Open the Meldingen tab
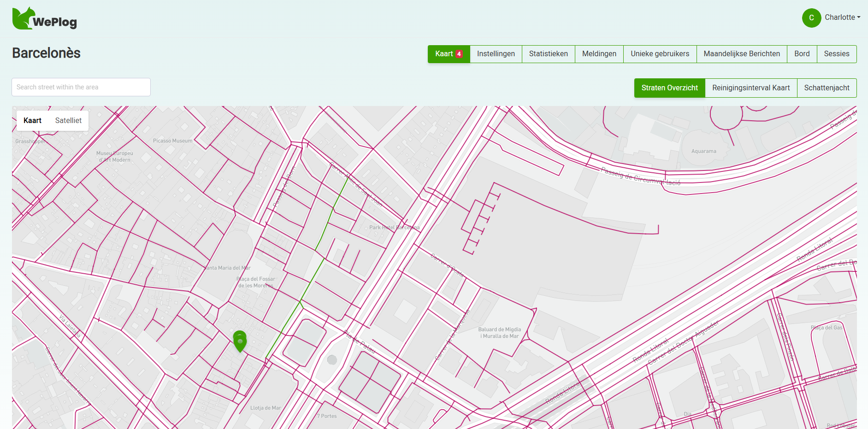 599,54
